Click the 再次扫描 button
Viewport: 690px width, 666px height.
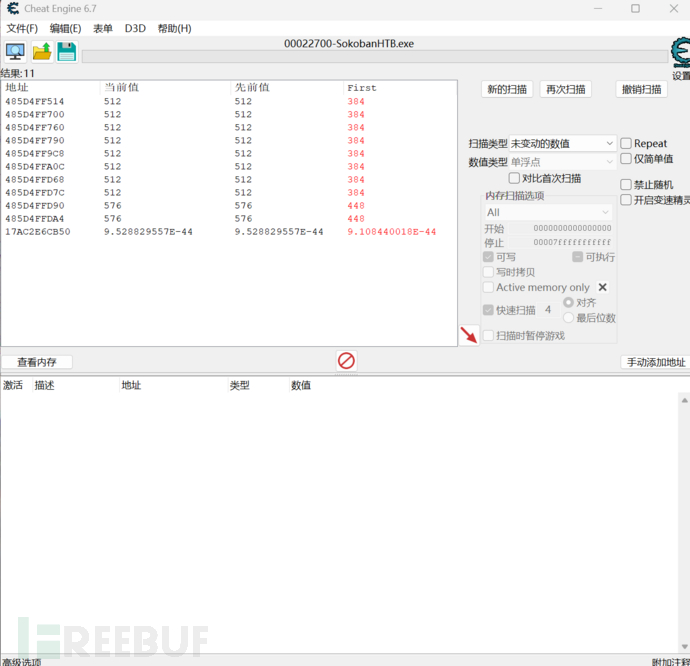tap(565, 89)
